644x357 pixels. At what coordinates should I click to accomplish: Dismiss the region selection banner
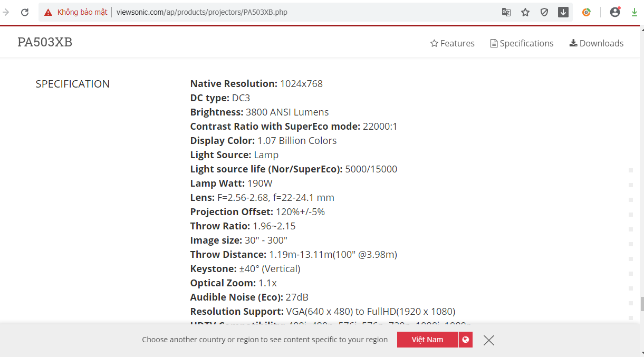point(489,340)
